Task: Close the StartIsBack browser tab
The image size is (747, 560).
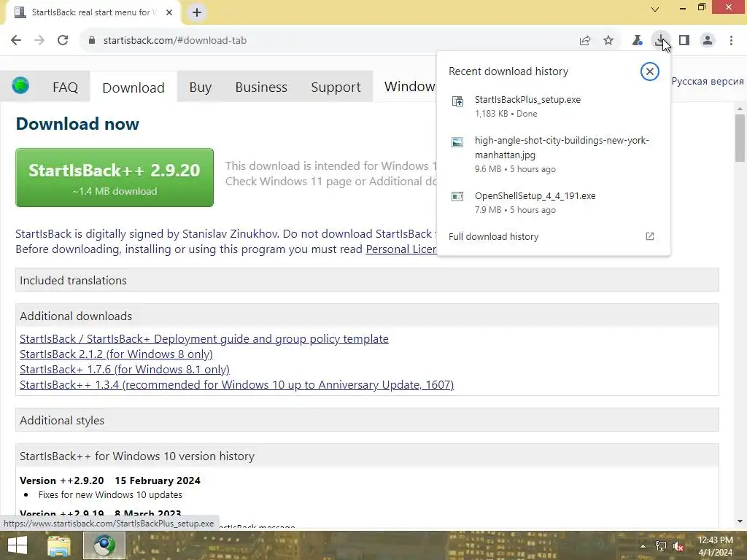Action: (169, 12)
